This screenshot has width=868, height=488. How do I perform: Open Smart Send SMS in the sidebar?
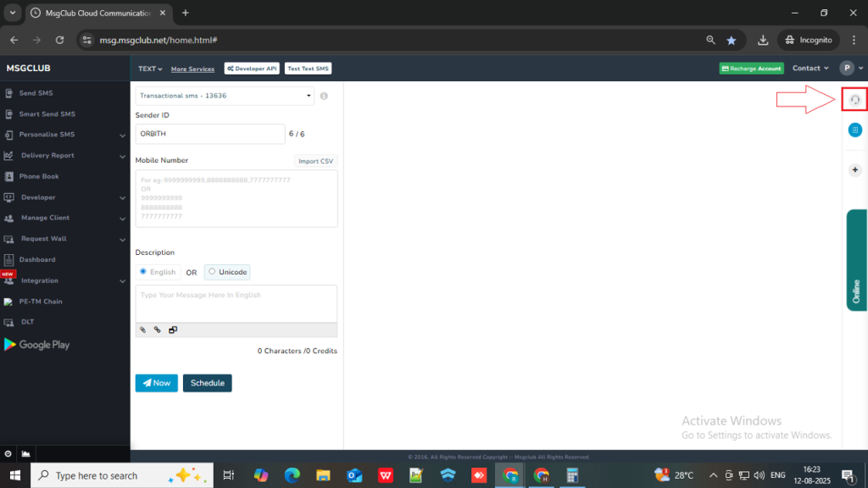click(47, 114)
